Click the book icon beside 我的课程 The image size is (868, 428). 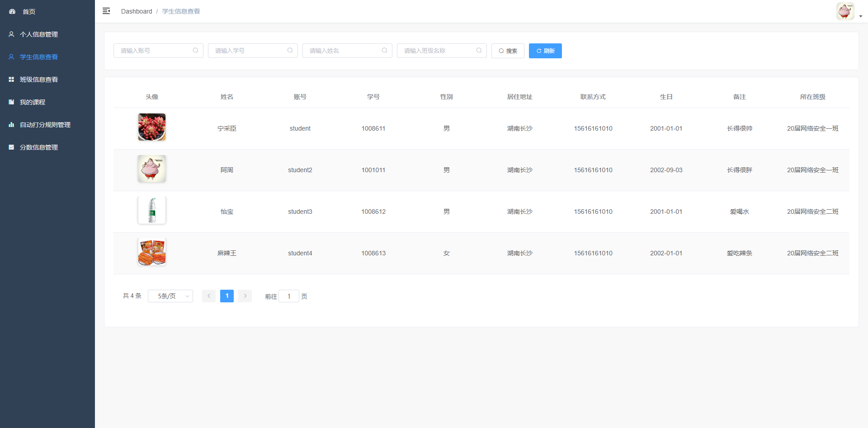pos(11,102)
